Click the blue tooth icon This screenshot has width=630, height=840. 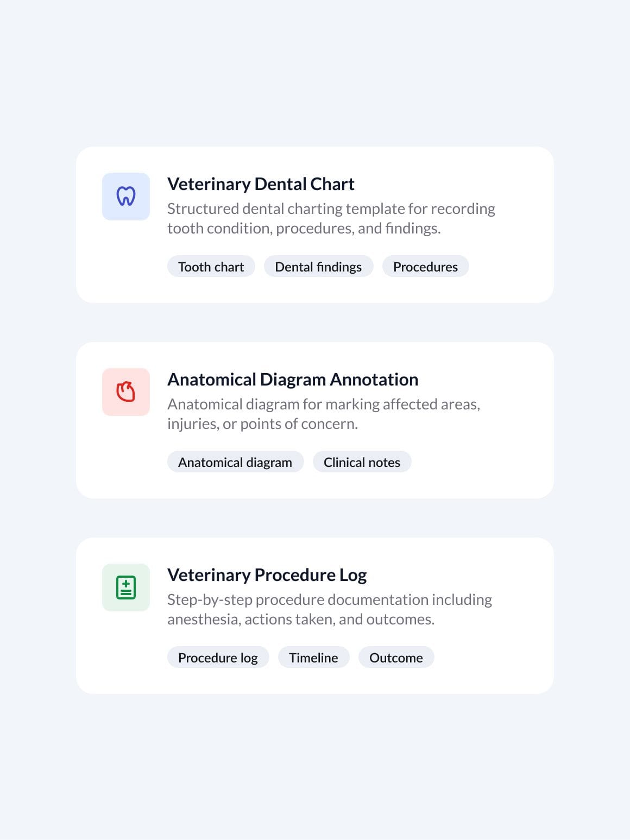(x=126, y=197)
